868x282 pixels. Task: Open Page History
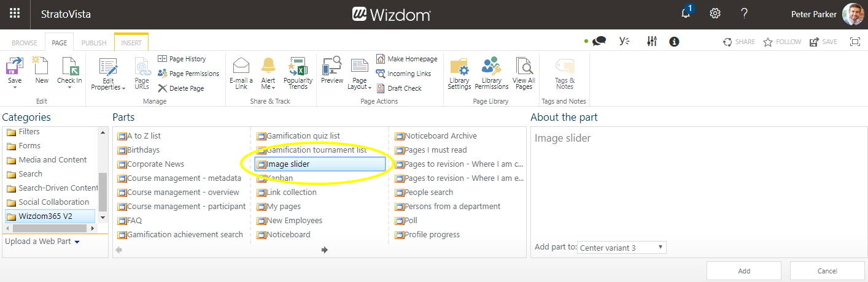pos(182,59)
